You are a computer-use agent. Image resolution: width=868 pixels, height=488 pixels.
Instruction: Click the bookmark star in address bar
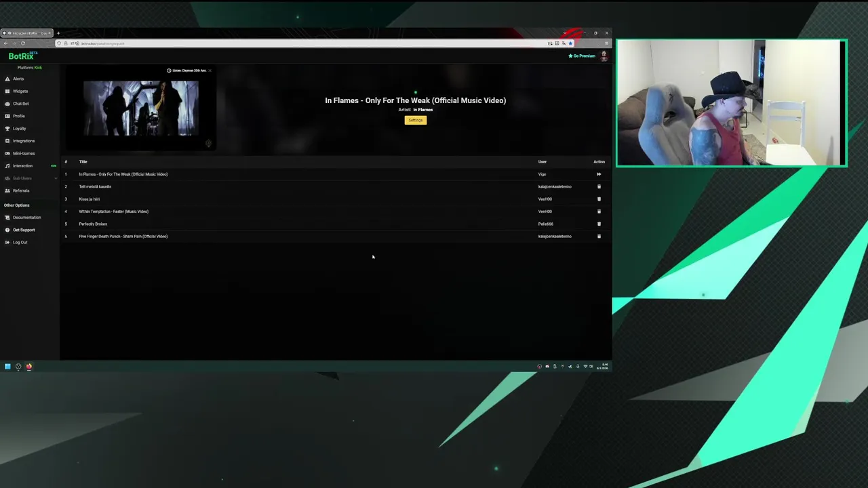point(570,43)
